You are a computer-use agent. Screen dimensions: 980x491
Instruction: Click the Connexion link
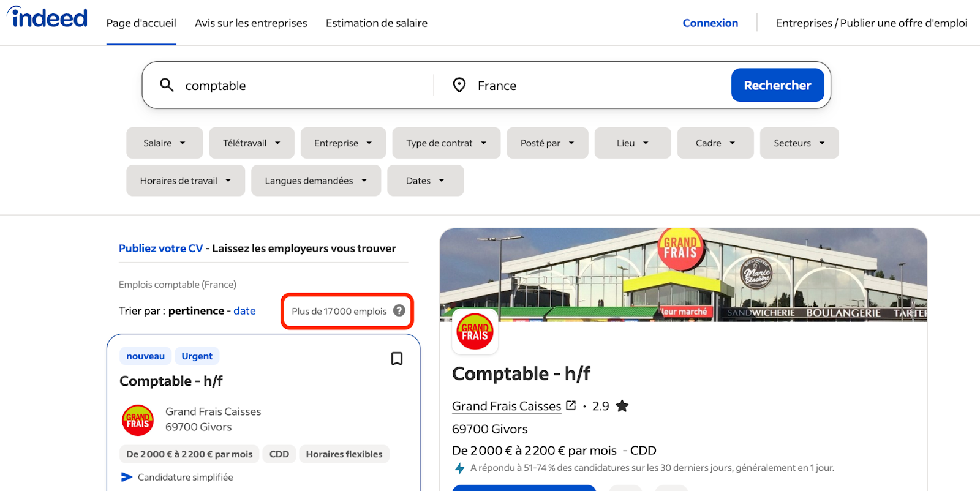(x=710, y=23)
